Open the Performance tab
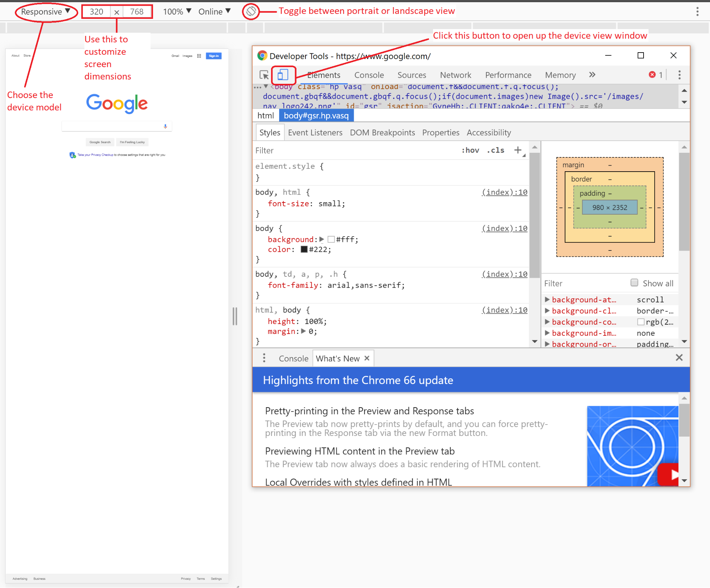Viewport: 710px width, 588px height. pyautogui.click(x=508, y=75)
